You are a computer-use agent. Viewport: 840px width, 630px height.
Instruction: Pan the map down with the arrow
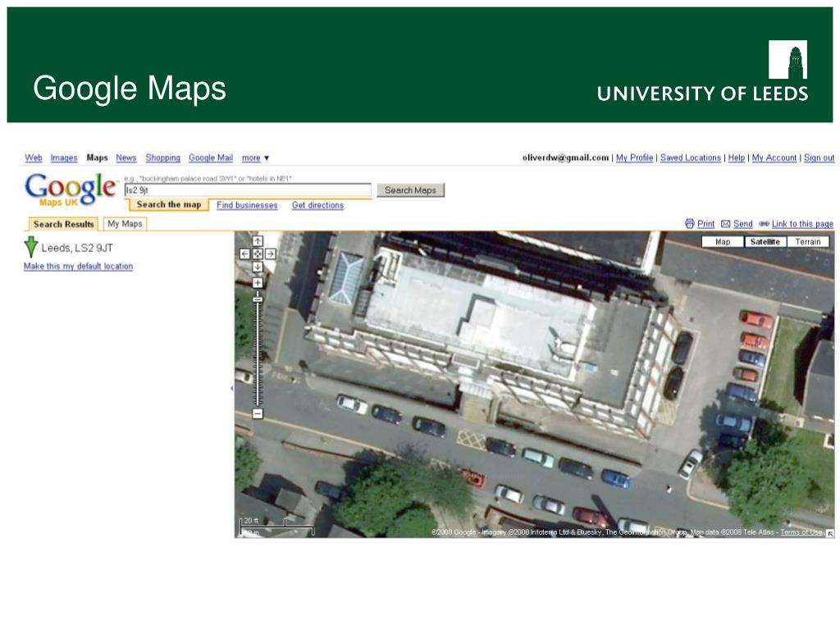tap(258, 267)
